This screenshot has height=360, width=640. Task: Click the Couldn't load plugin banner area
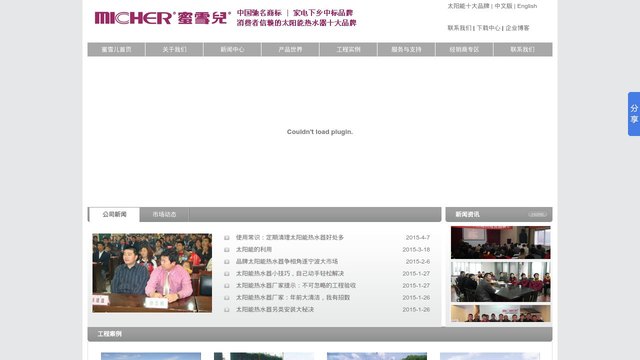pyautogui.click(x=320, y=132)
